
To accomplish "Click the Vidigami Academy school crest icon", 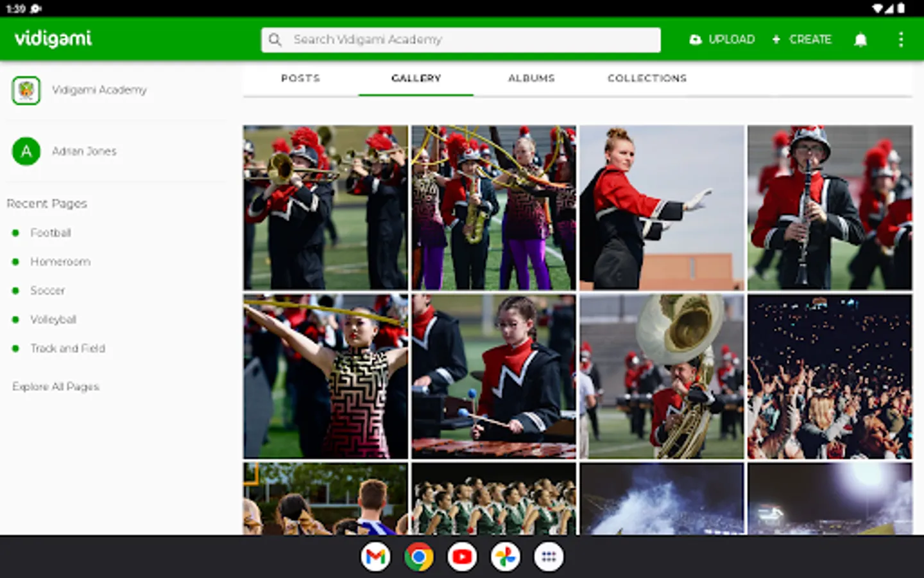I will [x=26, y=90].
